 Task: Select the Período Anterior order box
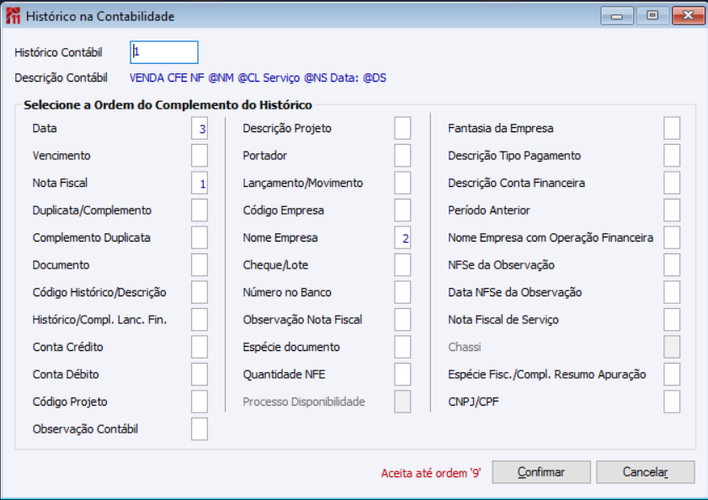[x=672, y=210]
